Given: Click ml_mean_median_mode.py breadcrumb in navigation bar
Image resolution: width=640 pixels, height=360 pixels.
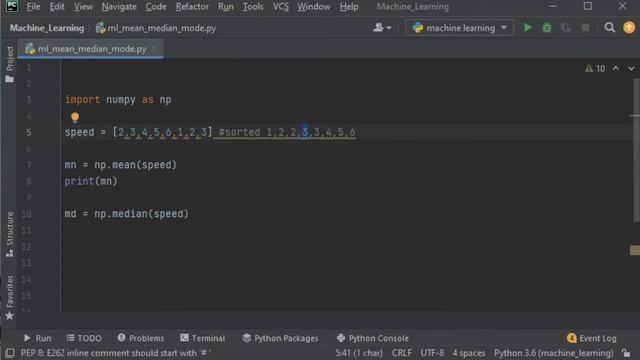Looking at the screenshot, I should [156, 28].
